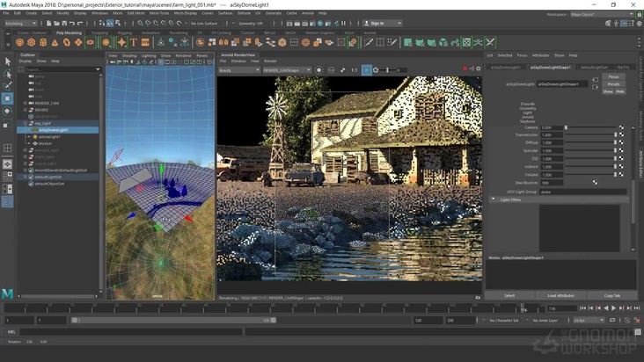Click the New scene icon
The image size is (644, 362).
tap(48, 24)
